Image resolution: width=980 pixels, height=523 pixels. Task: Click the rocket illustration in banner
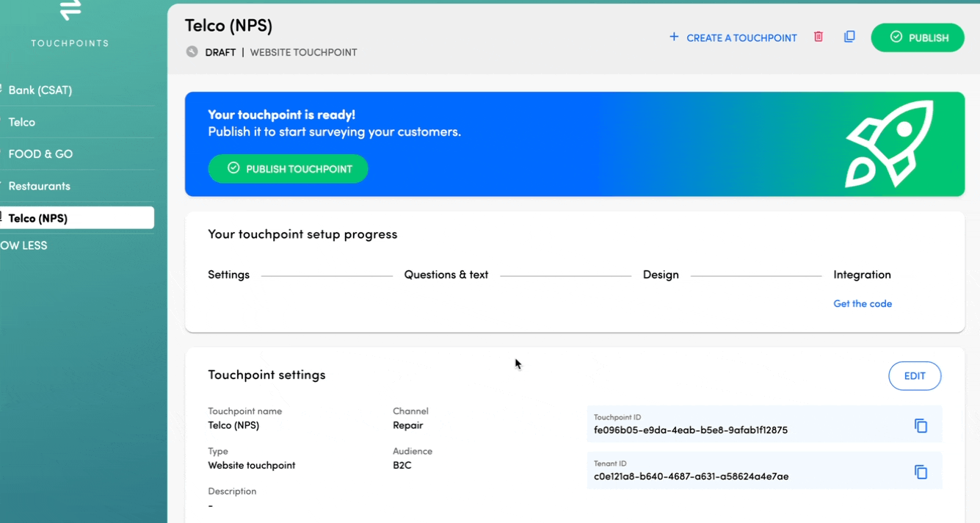click(889, 144)
